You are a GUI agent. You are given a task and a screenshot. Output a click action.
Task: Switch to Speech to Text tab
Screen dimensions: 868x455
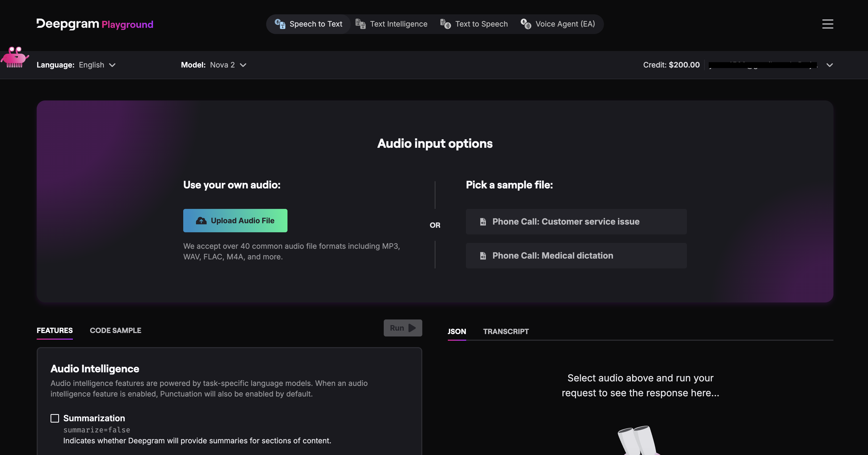[x=309, y=24]
